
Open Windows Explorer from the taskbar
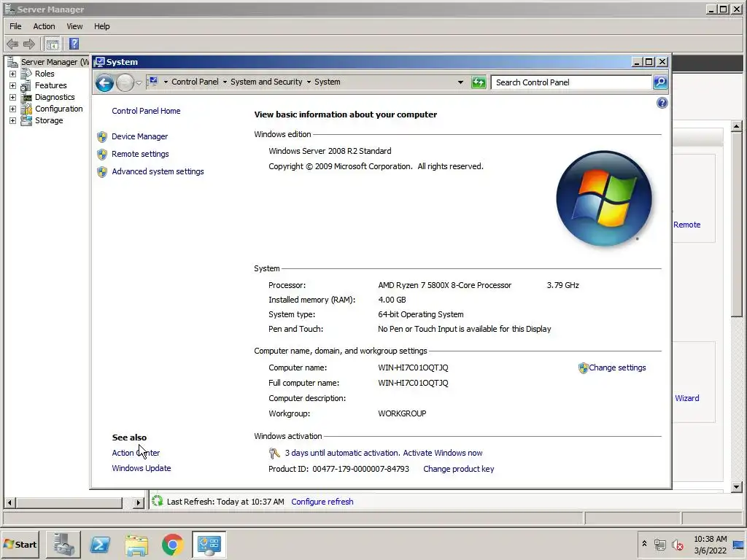(x=136, y=545)
